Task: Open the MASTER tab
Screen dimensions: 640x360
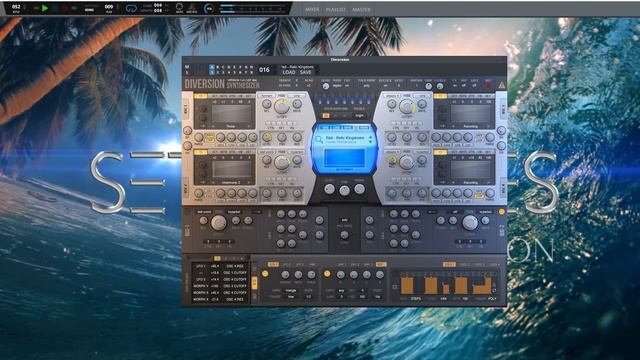Action: click(x=361, y=9)
